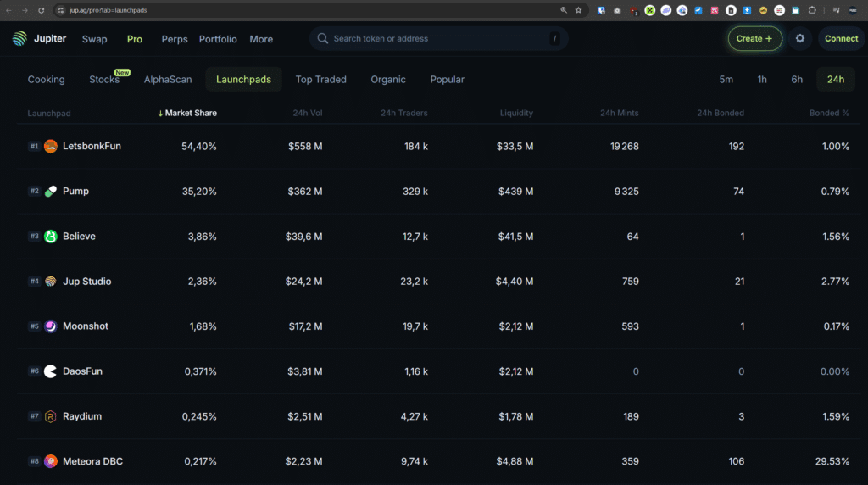This screenshot has width=868, height=485.
Task: Click the $17,2 M Moonshot volume
Action: 305,326
